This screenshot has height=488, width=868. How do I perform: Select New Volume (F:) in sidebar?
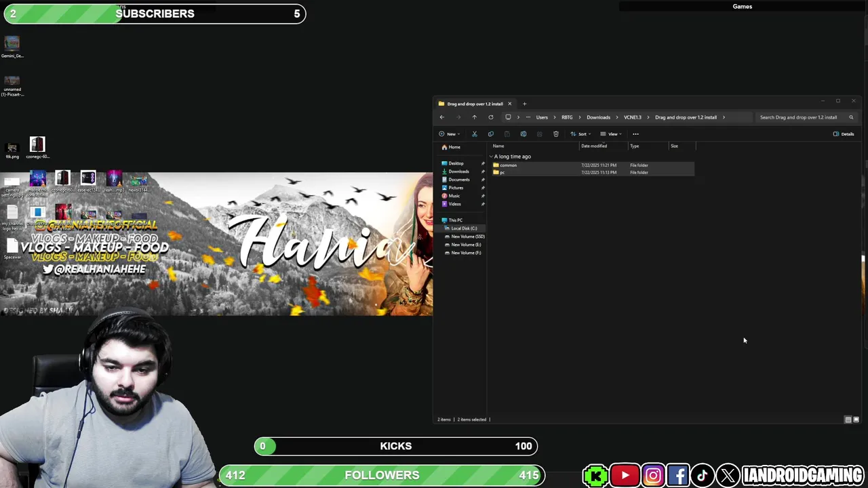[463, 253]
